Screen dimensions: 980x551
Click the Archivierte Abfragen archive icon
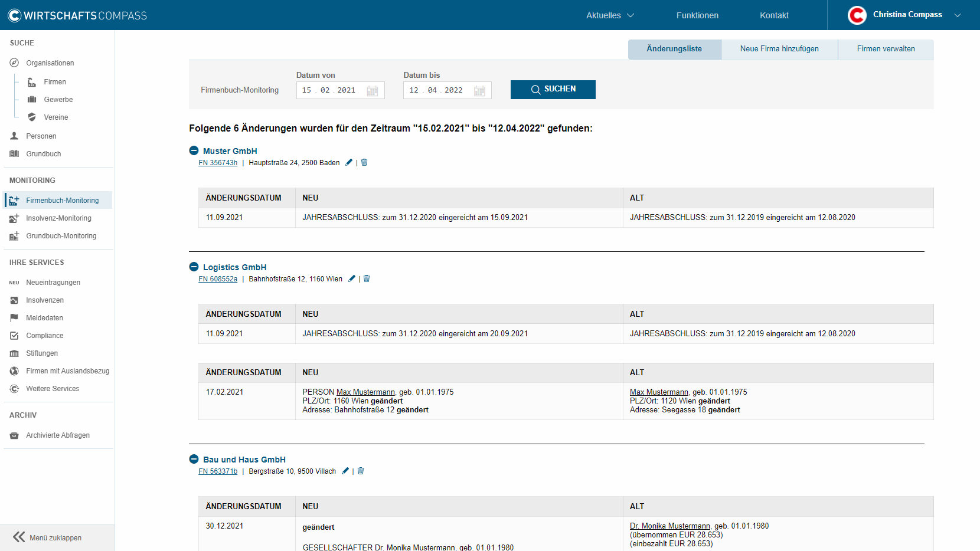14,435
